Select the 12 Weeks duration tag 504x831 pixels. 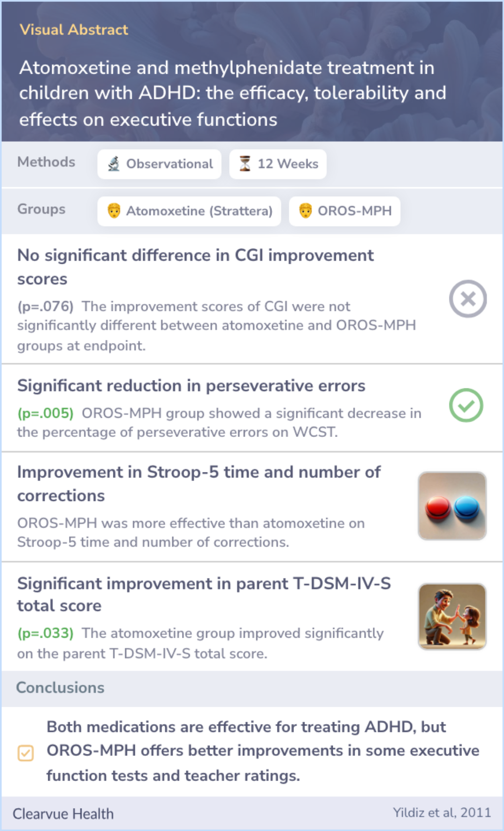pyautogui.click(x=278, y=164)
